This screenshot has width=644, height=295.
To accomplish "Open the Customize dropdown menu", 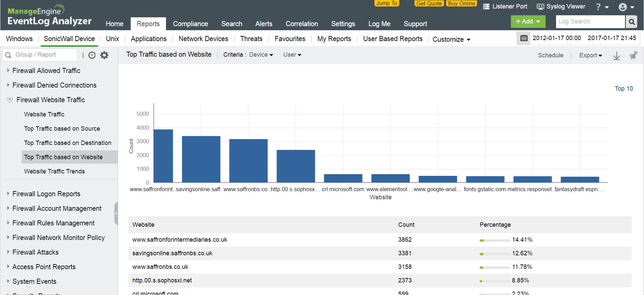I will 452,39.
